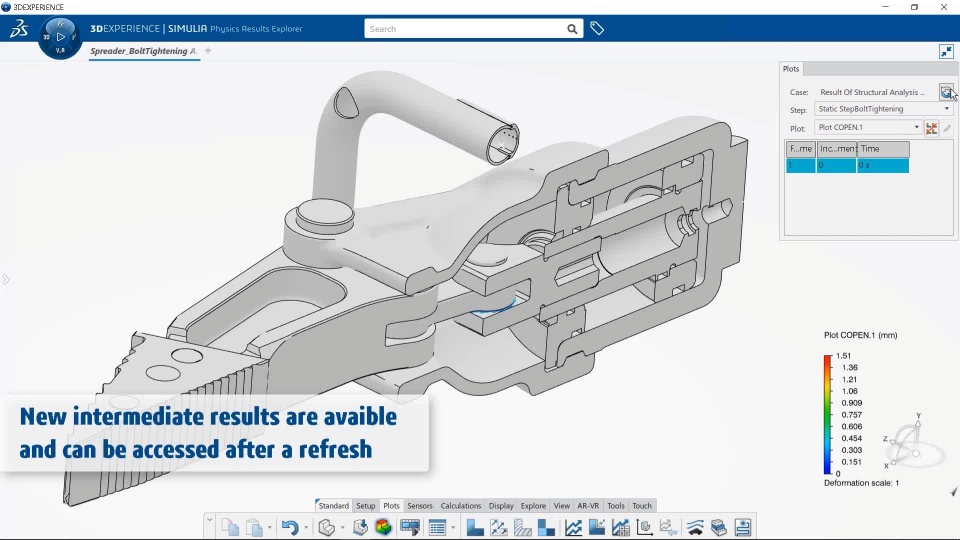The height and width of the screenshot is (540, 960).
Task: Open the Plot dropdown showing Plot COPEN.1
Action: pos(868,127)
